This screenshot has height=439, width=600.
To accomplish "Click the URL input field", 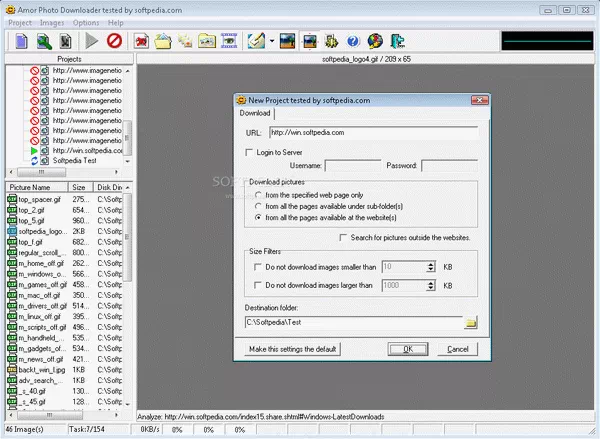I will click(x=373, y=132).
